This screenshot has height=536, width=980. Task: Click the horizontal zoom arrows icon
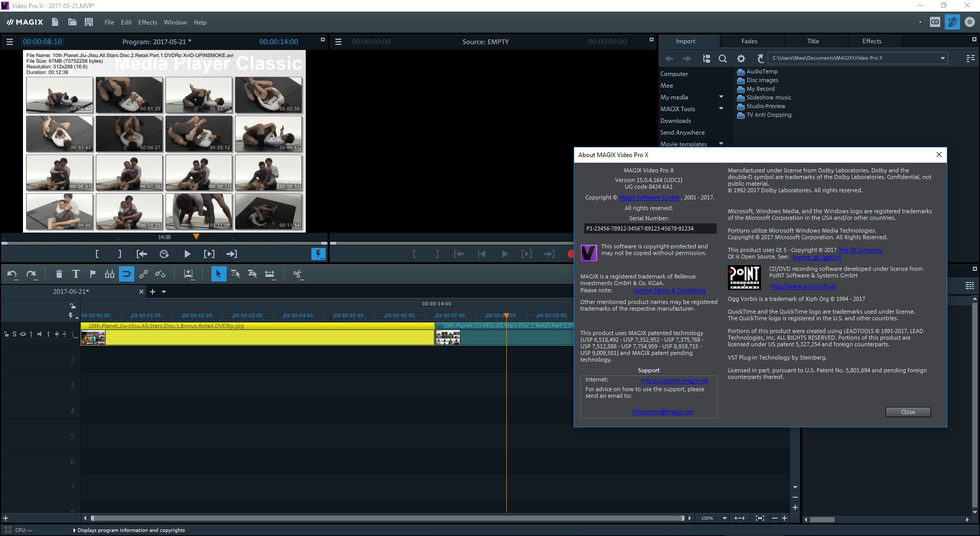click(739, 518)
